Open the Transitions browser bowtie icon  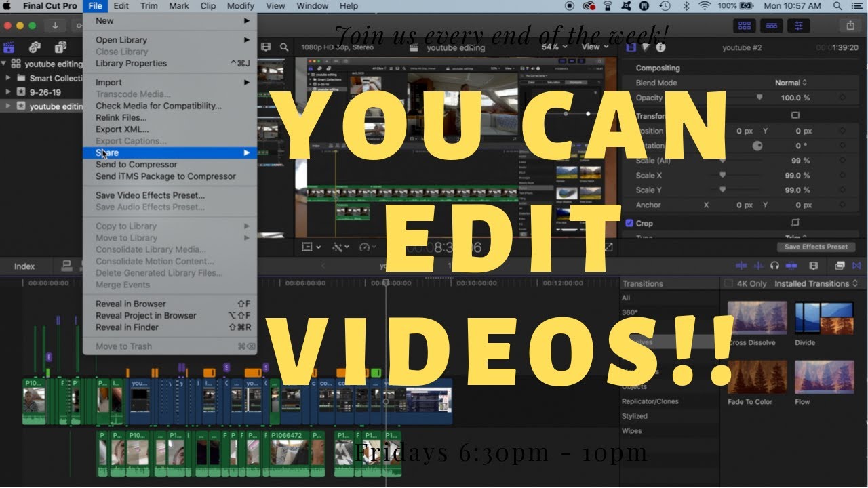click(856, 266)
